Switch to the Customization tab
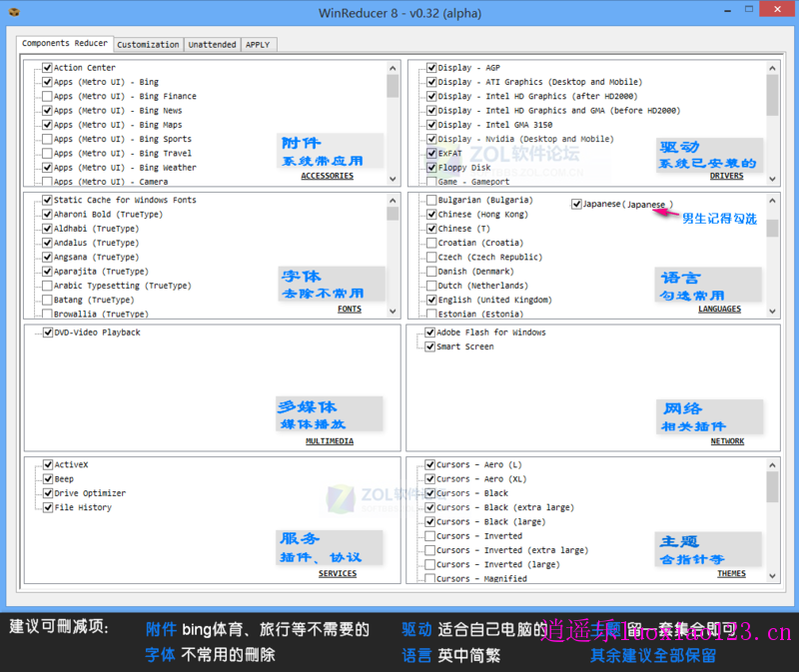 [148, 44]
